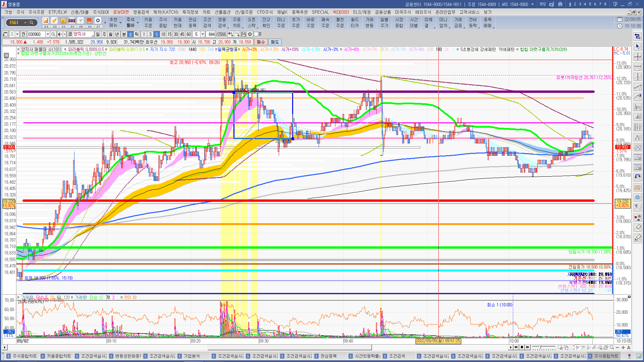
Task: Click the magnifier beside screen number 1561
Action: click(32, 22)
